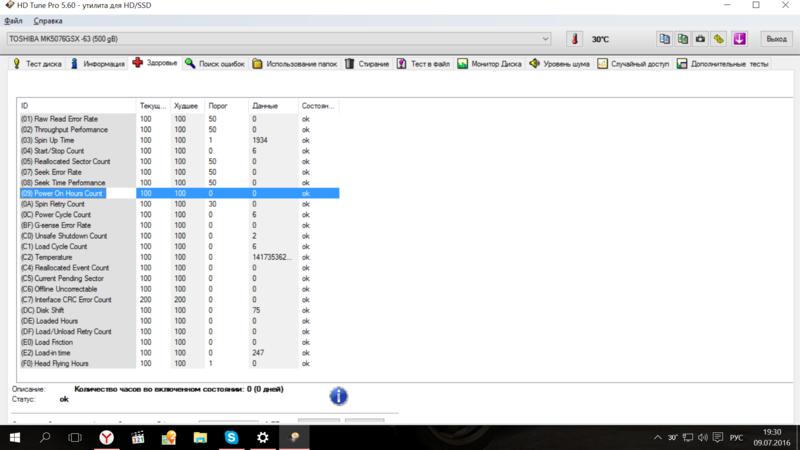Click the second green copy toolbar icon
Viewport: 800px width, 450px height.
[683, 39]
